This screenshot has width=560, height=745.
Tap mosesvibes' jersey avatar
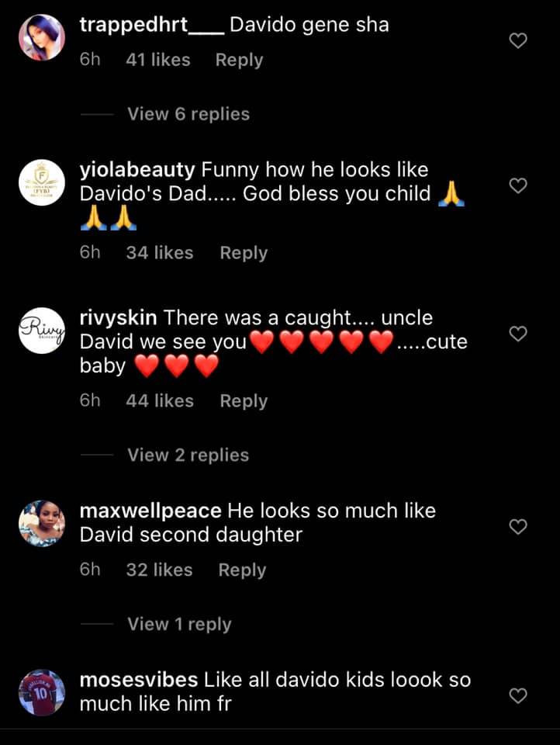tap(42, 692)
